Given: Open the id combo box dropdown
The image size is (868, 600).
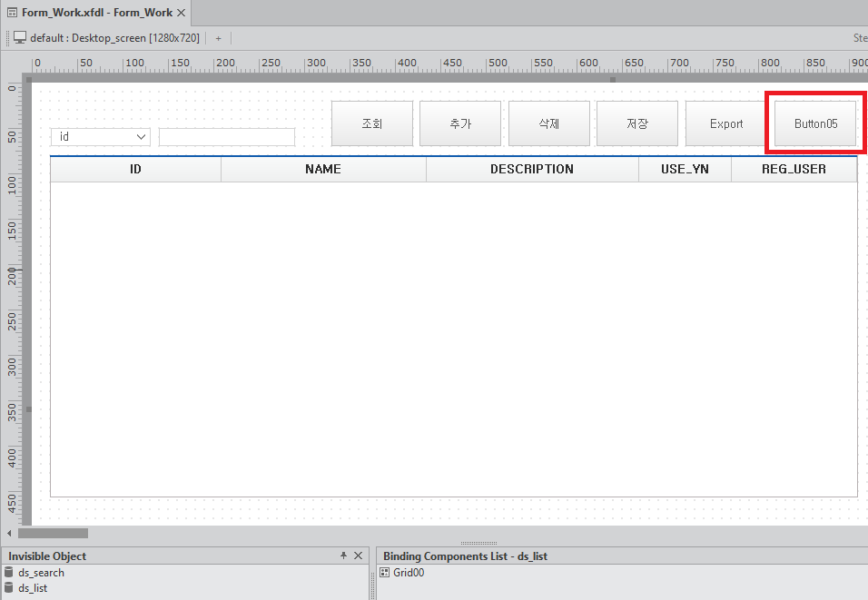Looking at the screenshot, I should (x=141, y=137).
